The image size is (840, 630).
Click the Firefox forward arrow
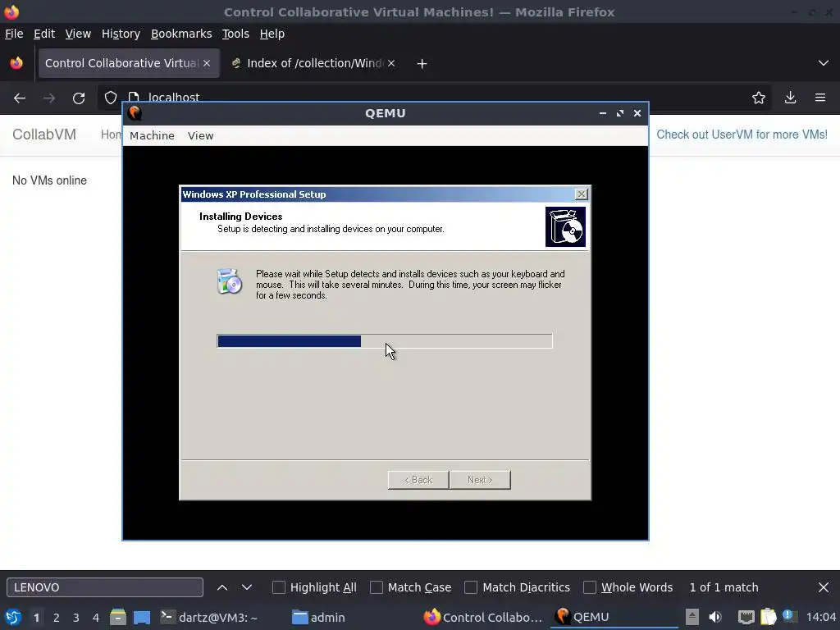pos(48,98)
